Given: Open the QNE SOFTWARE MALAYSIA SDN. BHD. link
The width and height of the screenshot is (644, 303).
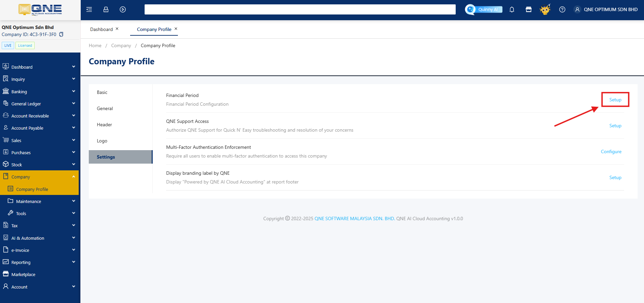Looking at the screenshot, I should [355, 218].
